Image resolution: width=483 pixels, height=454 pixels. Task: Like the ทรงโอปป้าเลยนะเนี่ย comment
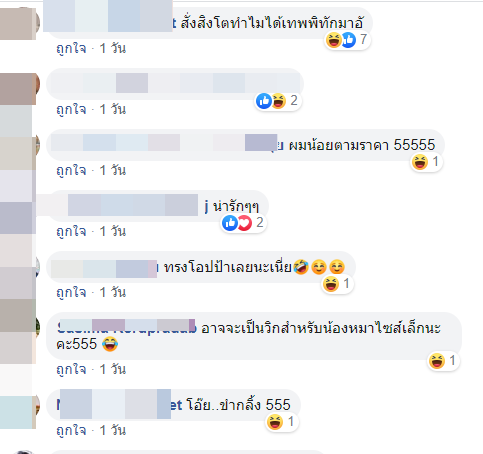click(x=71, y=293)
